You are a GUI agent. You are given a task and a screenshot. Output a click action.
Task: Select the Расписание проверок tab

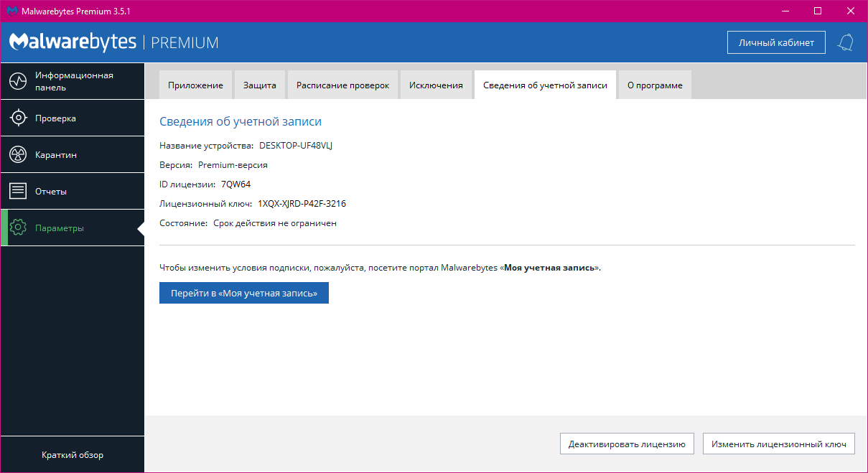pos(342,85)
